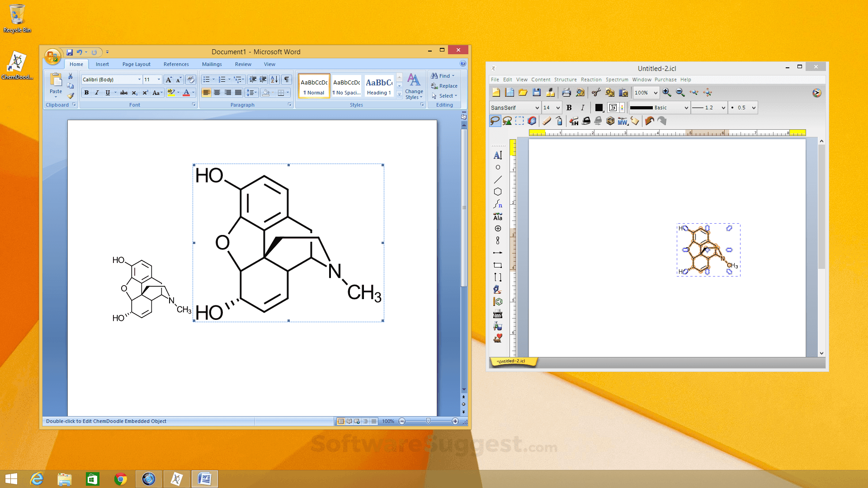Toggle italic formatting in Word
Image resolution: width=868 pixels, height=488 pixels.
[97, 93]
